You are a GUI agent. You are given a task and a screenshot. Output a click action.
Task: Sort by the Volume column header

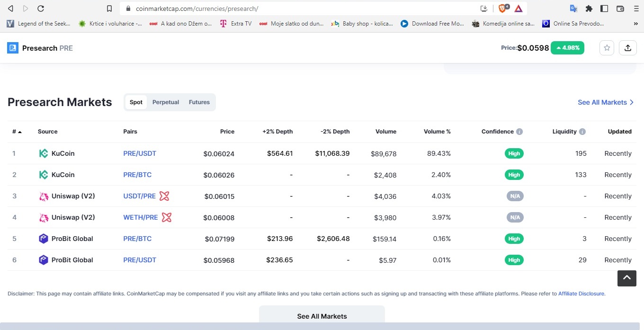pyautogui.click(x=386, y=132)
